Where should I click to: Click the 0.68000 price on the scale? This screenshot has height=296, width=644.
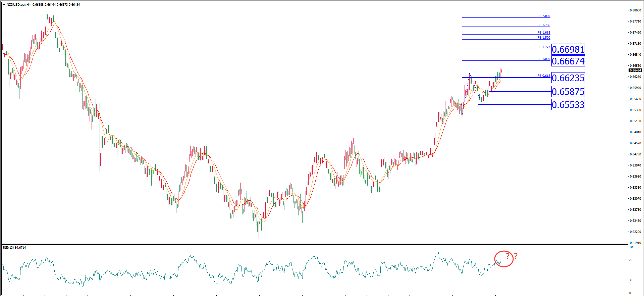click(x=635, y=10)
